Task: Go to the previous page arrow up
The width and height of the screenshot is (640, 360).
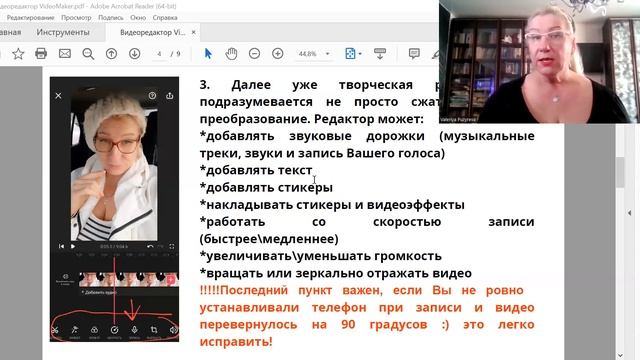Action: 111,53
